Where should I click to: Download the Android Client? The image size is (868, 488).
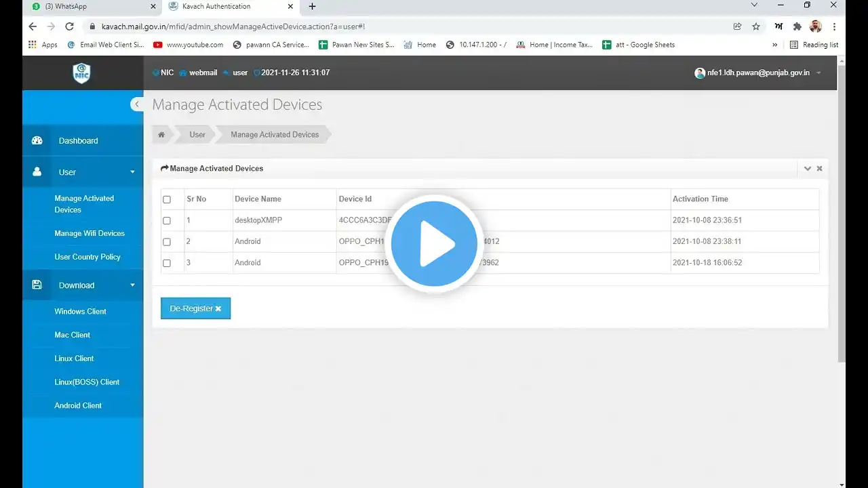coord(78,405)
